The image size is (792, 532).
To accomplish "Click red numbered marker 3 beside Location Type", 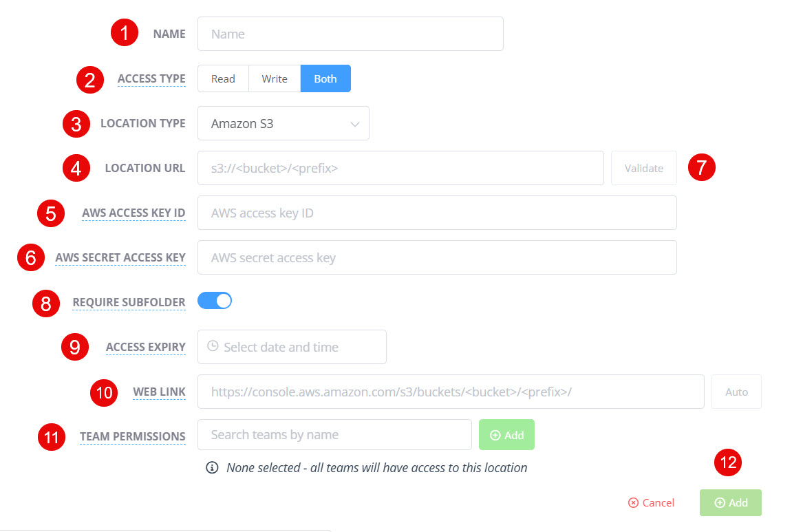I will click(76, 124).
